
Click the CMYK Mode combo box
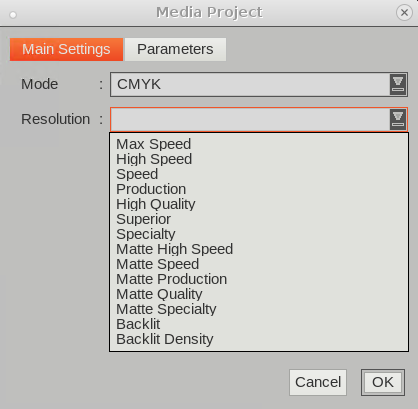click(x=259, y=85)
